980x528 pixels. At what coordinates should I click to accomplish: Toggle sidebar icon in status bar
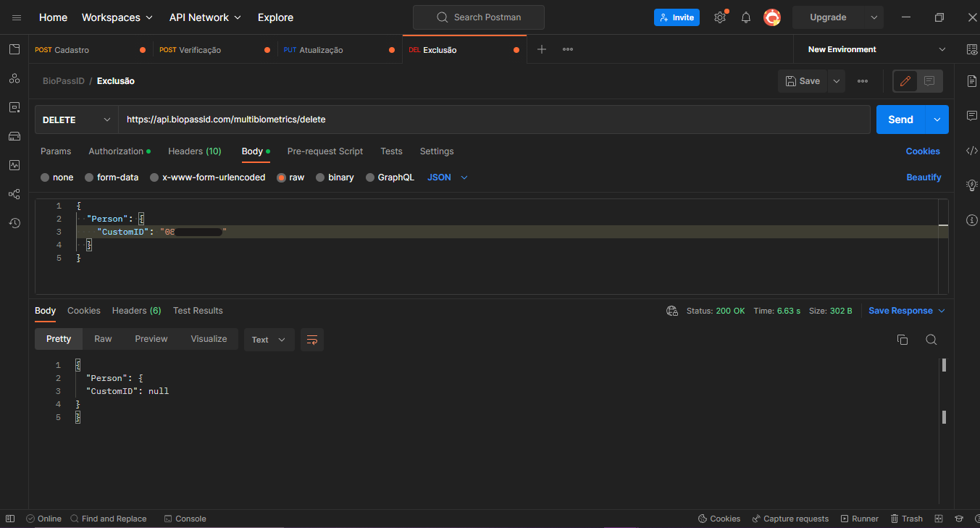[x=10, y=519]
